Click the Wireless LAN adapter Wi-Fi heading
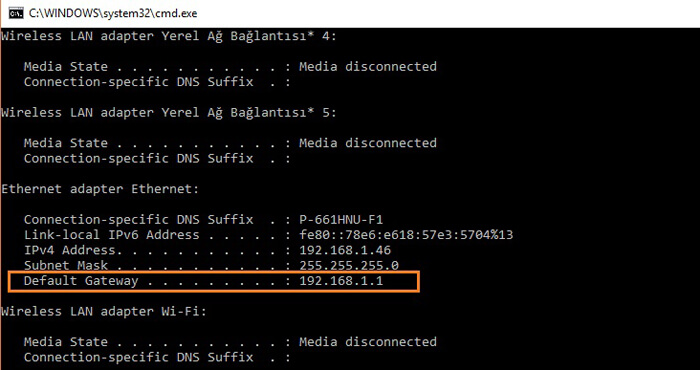This screenshot has width=700, height=370. click(x=104, y=312)
